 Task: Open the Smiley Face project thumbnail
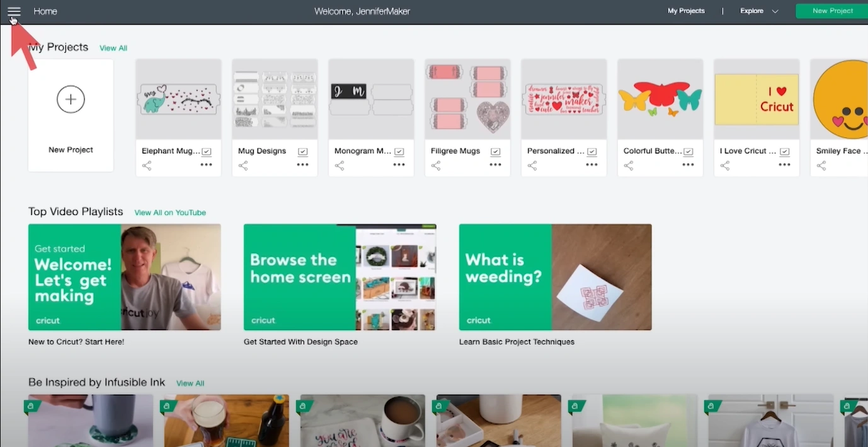coord(839,99)
